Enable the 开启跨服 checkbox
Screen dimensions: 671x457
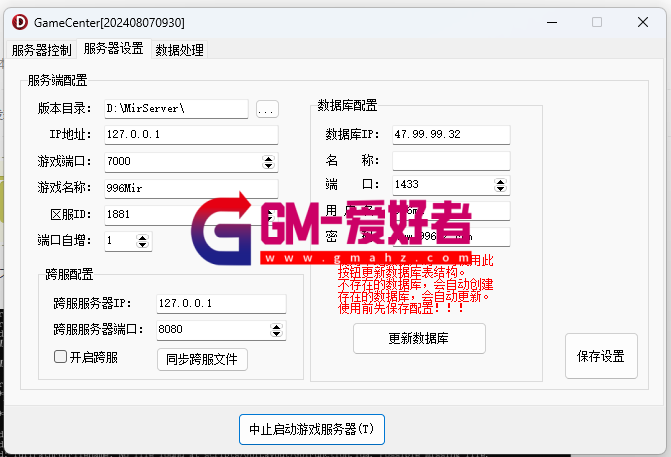61,357
